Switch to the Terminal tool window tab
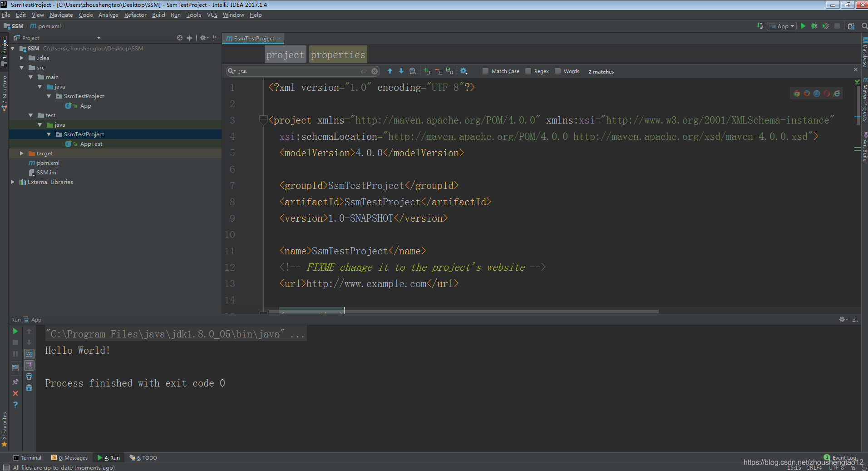868x471 pixels. pyautogui.click(x=27, y=458)
